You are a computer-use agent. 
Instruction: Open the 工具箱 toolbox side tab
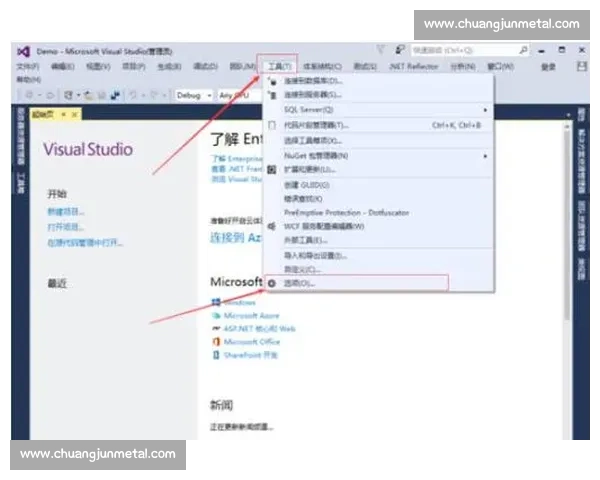click(21, 183)
